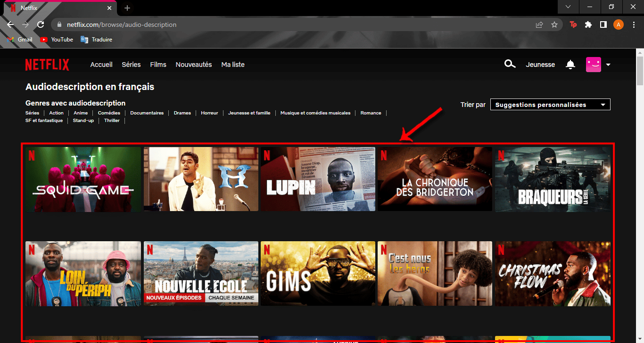This screenshot has height=343, width=644.
Task: Click the browser forward arrow
Action: tap(25, 24)
